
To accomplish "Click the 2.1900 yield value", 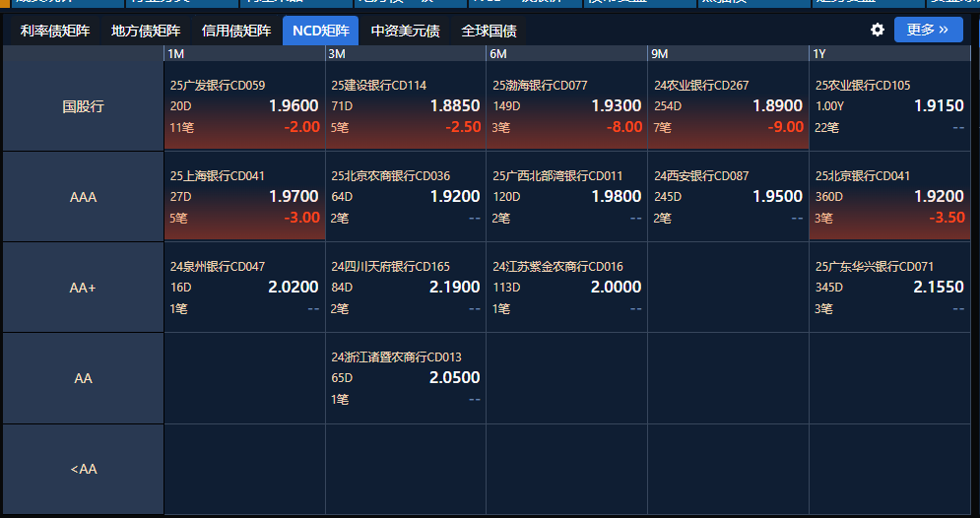I will tap(455, 287).
